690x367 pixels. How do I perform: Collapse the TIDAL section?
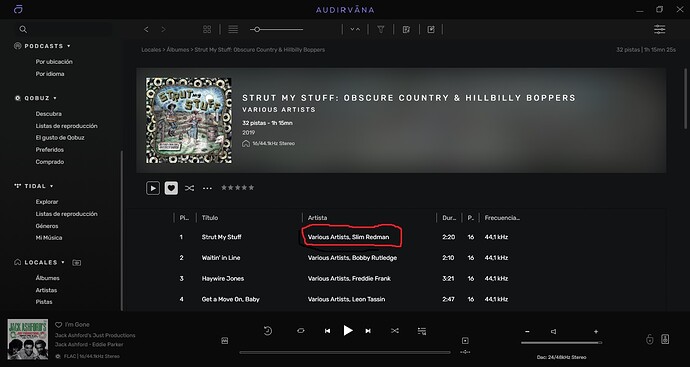[x=51, y=186]
